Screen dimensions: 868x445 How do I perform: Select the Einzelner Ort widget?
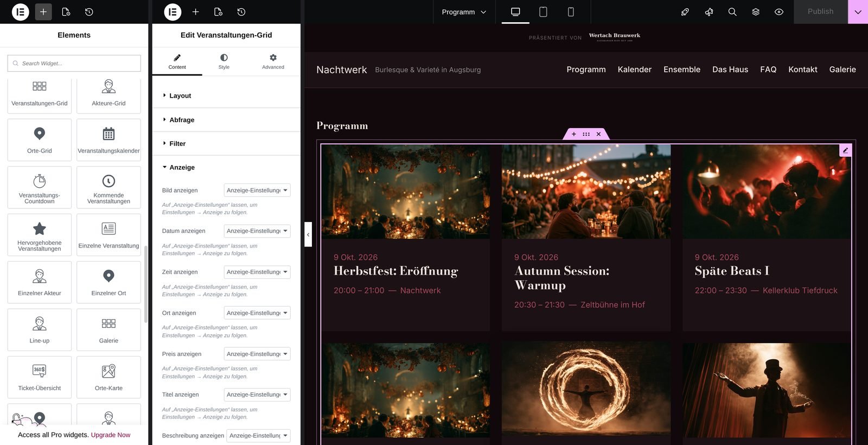[108, 282]
